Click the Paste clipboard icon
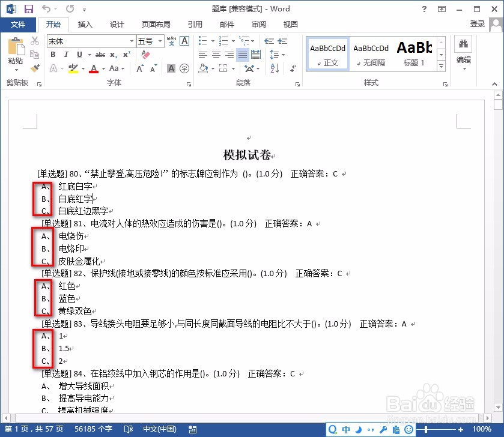 point(16,47)
